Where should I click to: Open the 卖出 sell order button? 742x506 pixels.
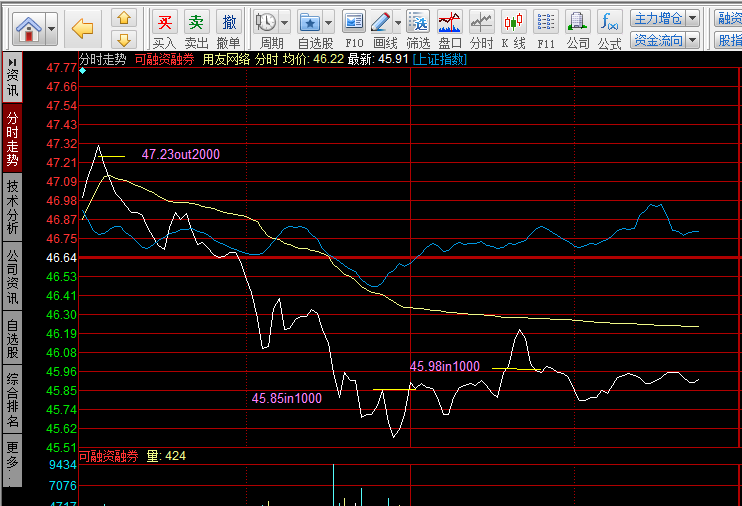pyautogui.click(x=196, y=29)
